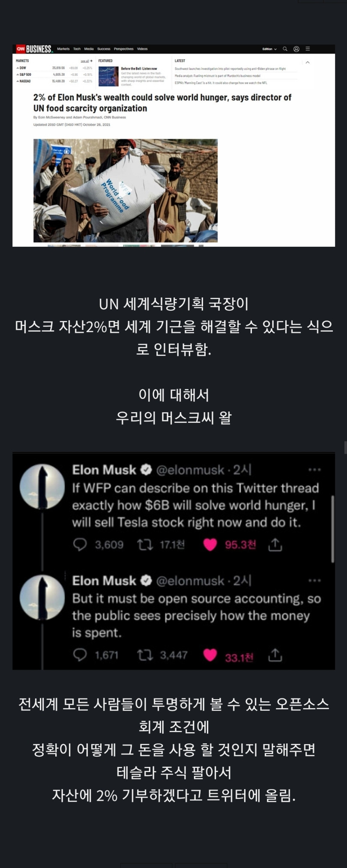Viewport: 347px width, 868px height.
Task: Share the first Elon Musk tweet
Action: coord(275,545)
